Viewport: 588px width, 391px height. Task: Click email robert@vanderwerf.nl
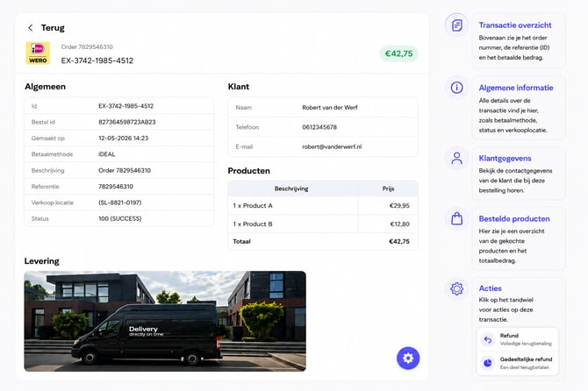click(332, 146)
